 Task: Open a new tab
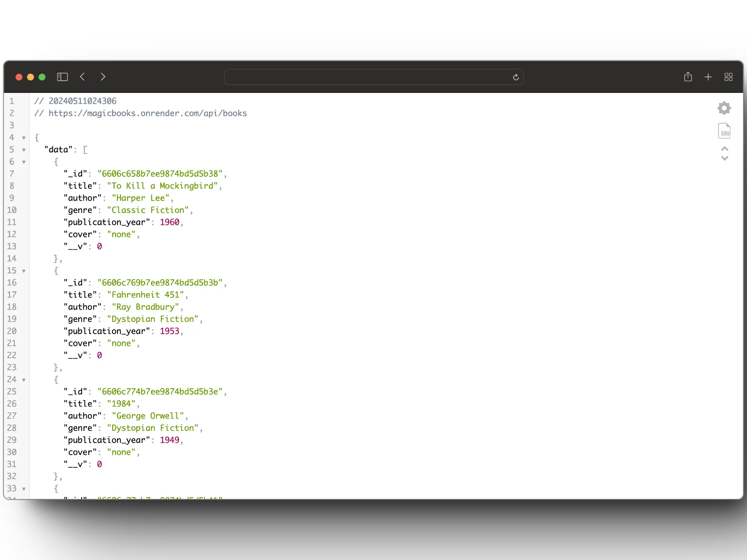pos(708,77)
